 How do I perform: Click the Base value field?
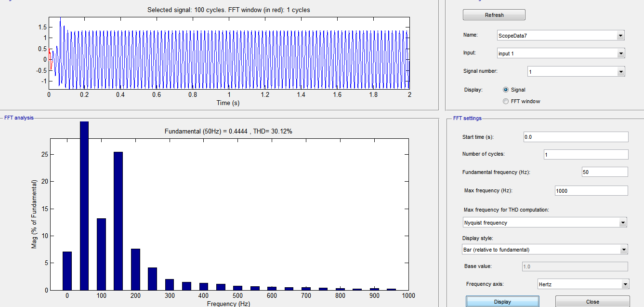(x=575, y=267)
